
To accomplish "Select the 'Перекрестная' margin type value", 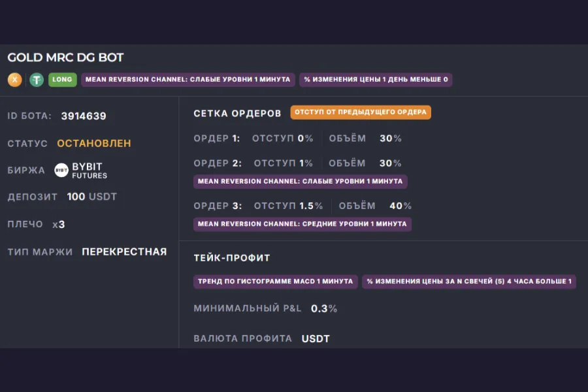I will point(124,252).
